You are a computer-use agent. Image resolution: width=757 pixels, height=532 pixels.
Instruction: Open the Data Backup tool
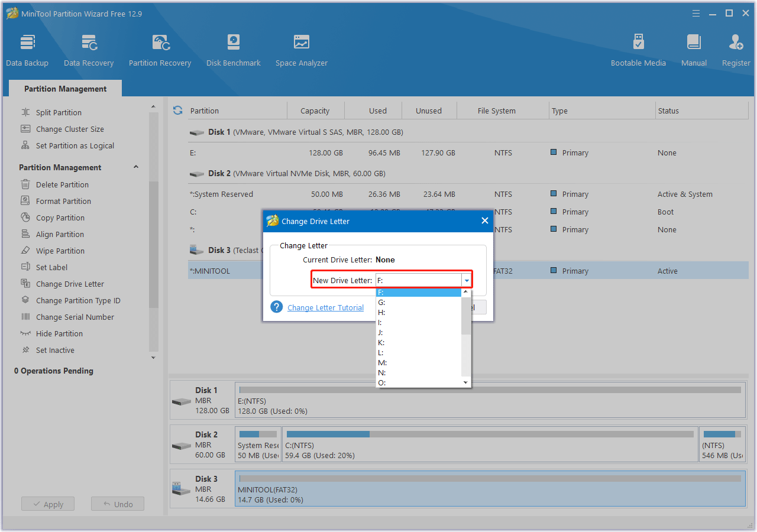[27, 48]
